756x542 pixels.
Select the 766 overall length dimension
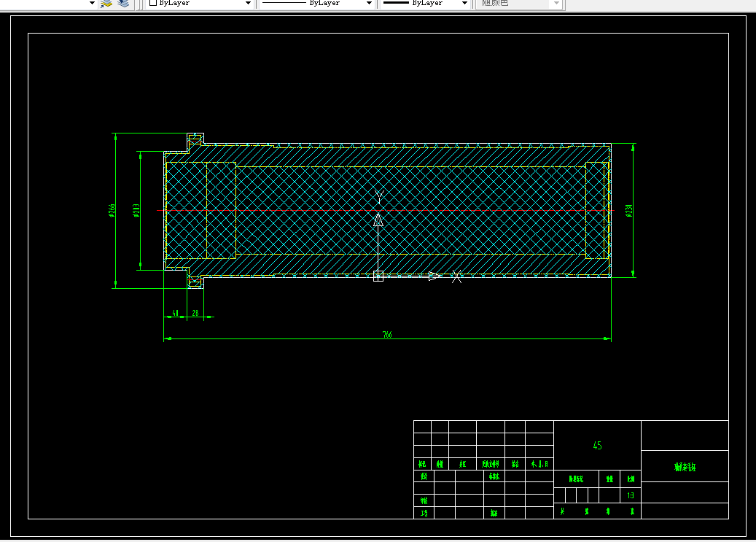coord(387,335)
